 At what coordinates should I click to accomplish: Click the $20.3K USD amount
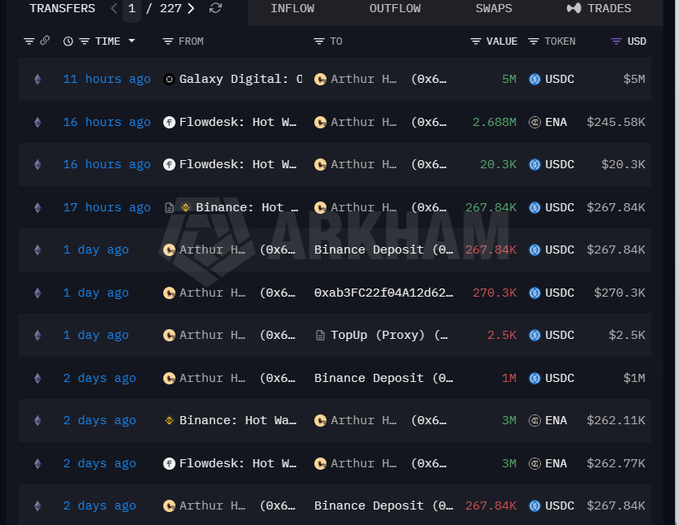click(623, 165)
